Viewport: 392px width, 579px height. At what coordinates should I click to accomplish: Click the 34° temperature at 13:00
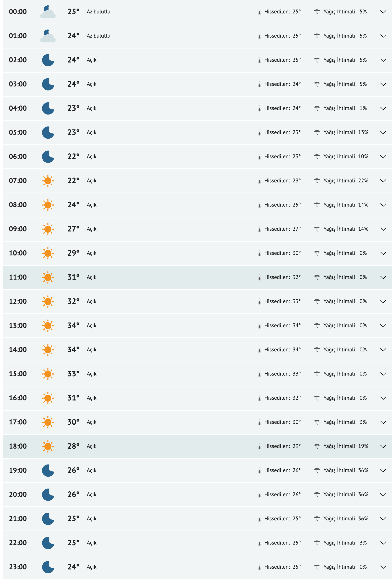click(x=73, y=325)
